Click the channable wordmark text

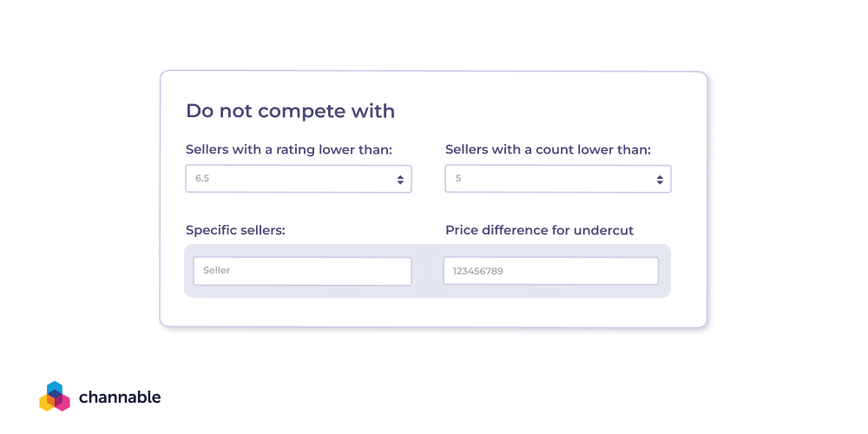(120, 398)
